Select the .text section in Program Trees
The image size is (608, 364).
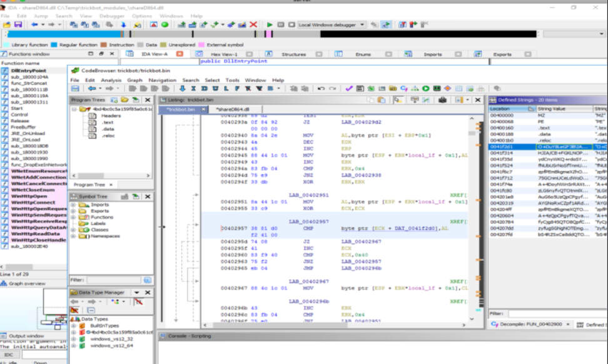(x=108, y=123)
